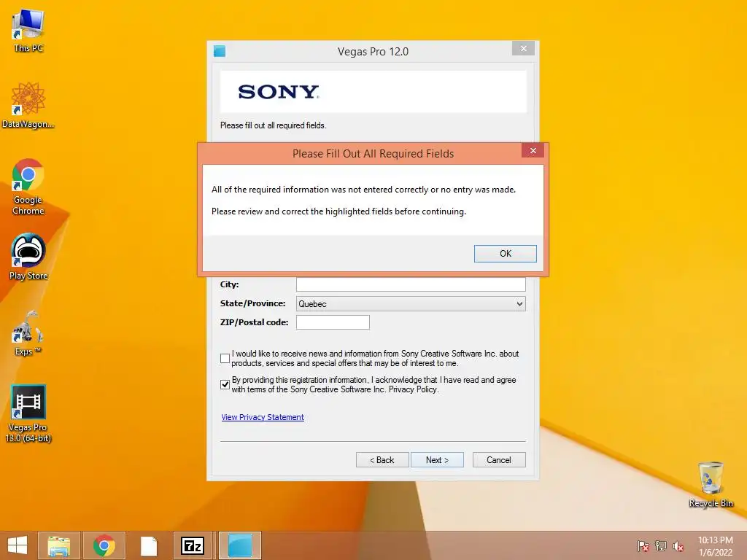Open network status tray icon
The height and width of the screenshot is (560, 747).
[x=661, y=546]
